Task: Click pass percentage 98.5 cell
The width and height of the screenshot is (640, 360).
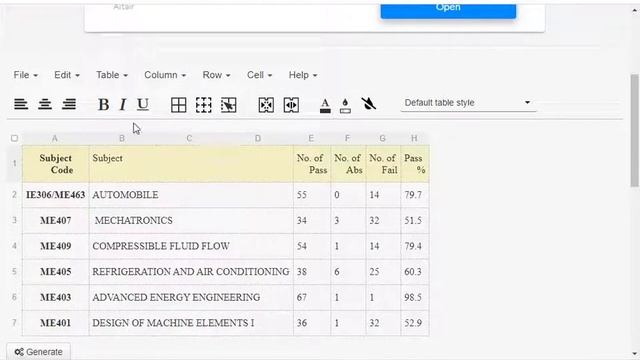Action: pos(415,298)
